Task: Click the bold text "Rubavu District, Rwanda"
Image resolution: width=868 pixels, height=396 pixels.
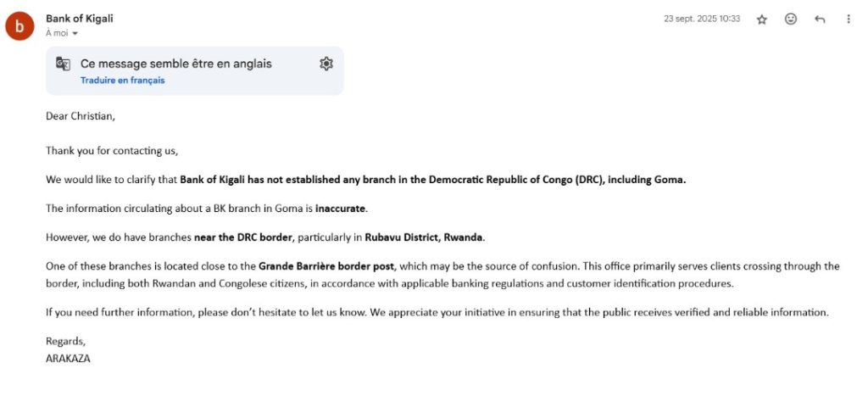Action: click(425, 237)
